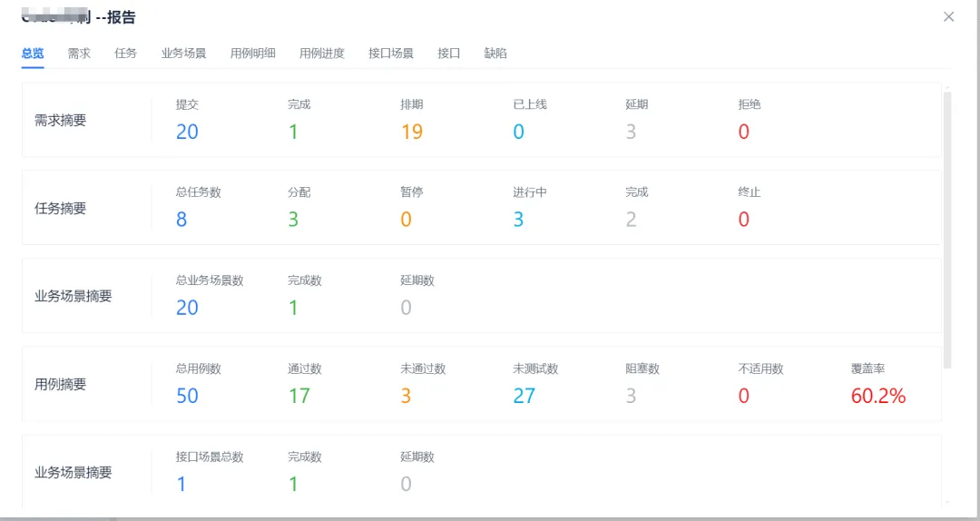Open the 接口 tab

pos(449,54)
